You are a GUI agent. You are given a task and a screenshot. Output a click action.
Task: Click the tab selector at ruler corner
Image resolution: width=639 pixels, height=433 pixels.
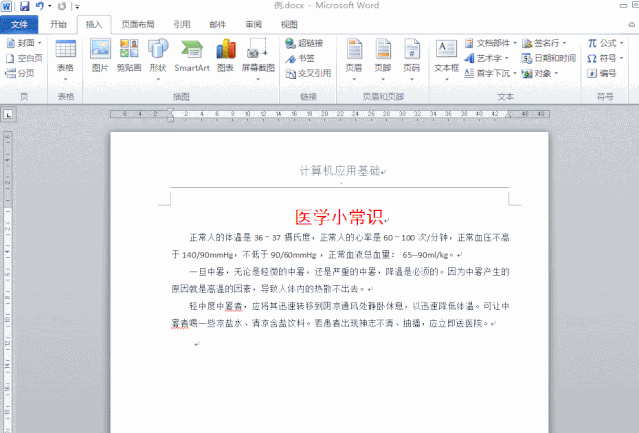(x=9, y=114)
